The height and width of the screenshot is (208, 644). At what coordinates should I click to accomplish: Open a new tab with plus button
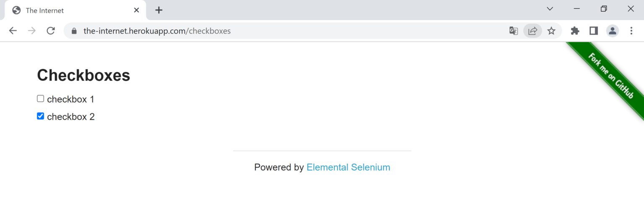tap(158, 10)
